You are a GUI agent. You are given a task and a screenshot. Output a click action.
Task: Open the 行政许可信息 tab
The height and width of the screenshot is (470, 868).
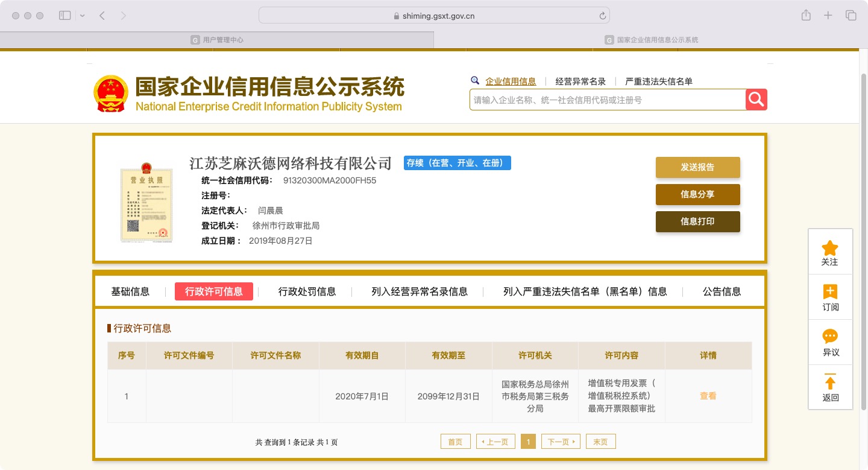[214, 291]
